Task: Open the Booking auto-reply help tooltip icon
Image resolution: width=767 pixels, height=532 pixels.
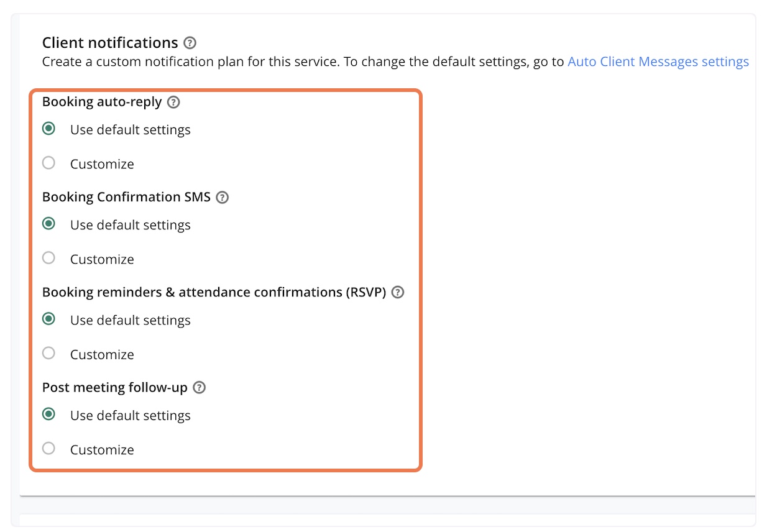Action: (174, 102)
